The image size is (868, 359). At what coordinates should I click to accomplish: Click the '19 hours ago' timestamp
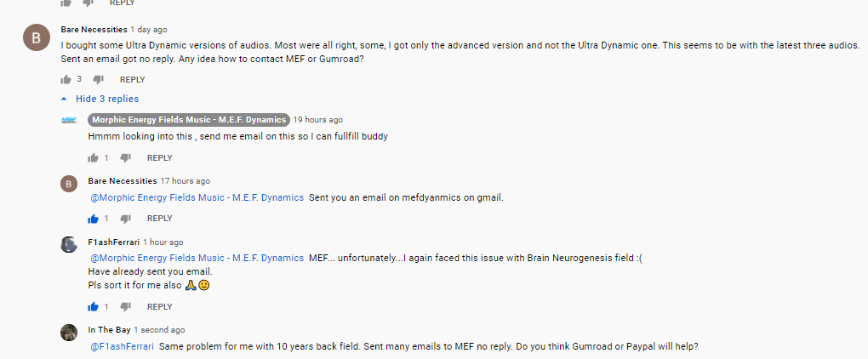coord(317,120)
